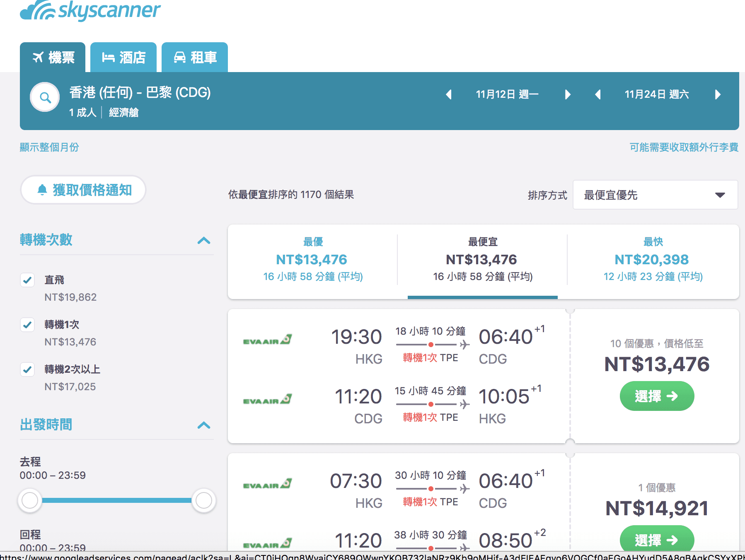Click the NT$17,025 two-stop price
This screenshot has height=560, width=745.
pos(70,386)
